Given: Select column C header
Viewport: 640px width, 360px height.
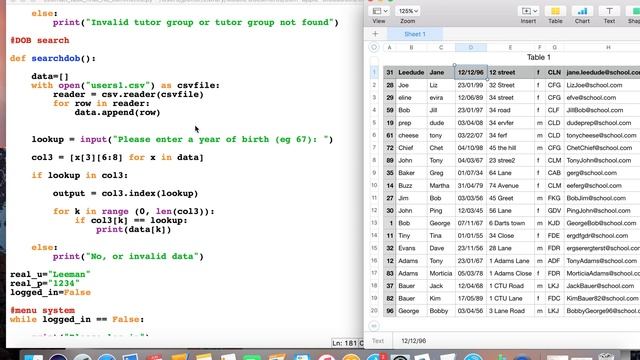Looking at the screenshot, I should [x=441, y=47].
